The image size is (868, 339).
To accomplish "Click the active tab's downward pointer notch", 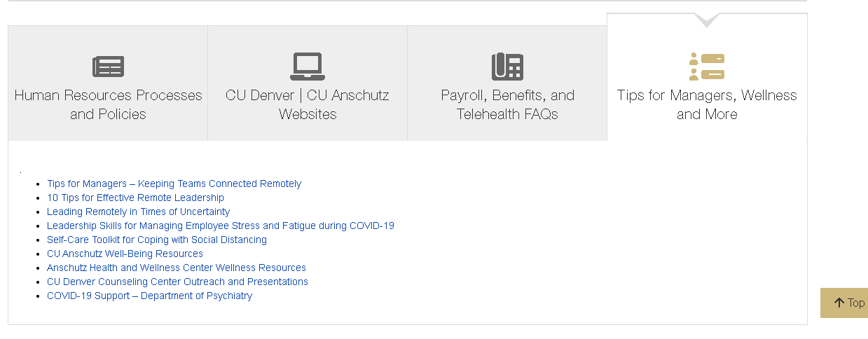I will (707, 20).
